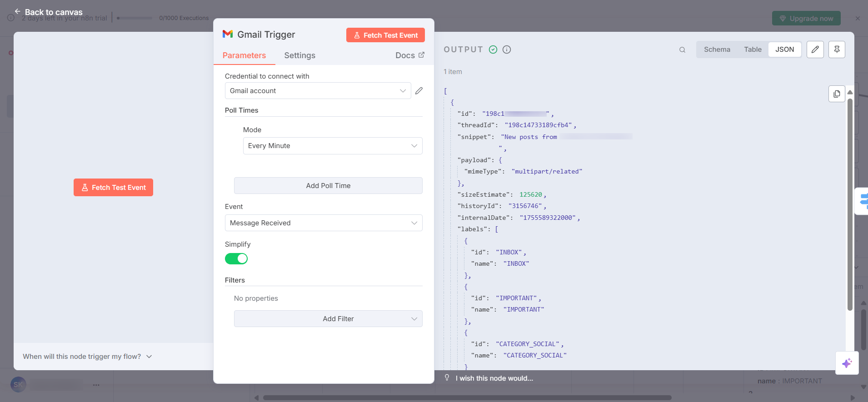The height and width of the screenshot is (402, 868).
Task: Click the executions usage progress bar
Action: tap(135, 18)
